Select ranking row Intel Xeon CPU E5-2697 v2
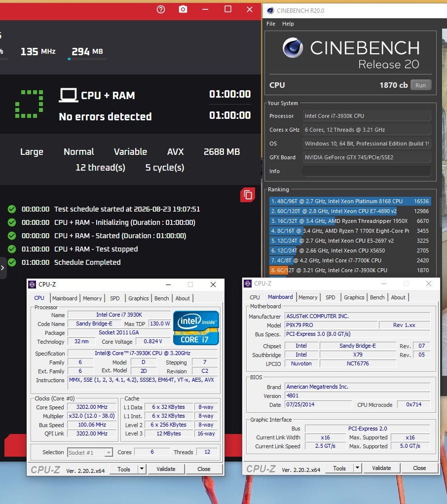This screenshot has width=447, height=504. [x=350, y=241]
